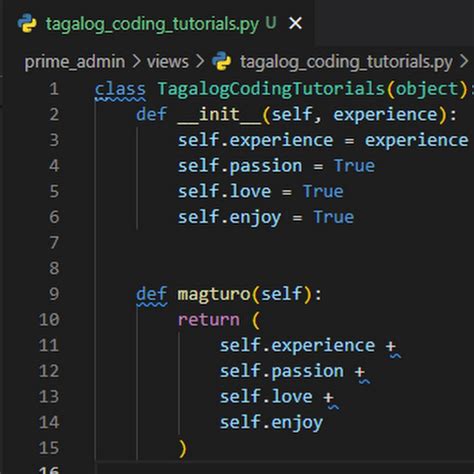Expand the chevron after views breadcrumb
Viewport: 474px width, 474px height.
coord(200,62)
